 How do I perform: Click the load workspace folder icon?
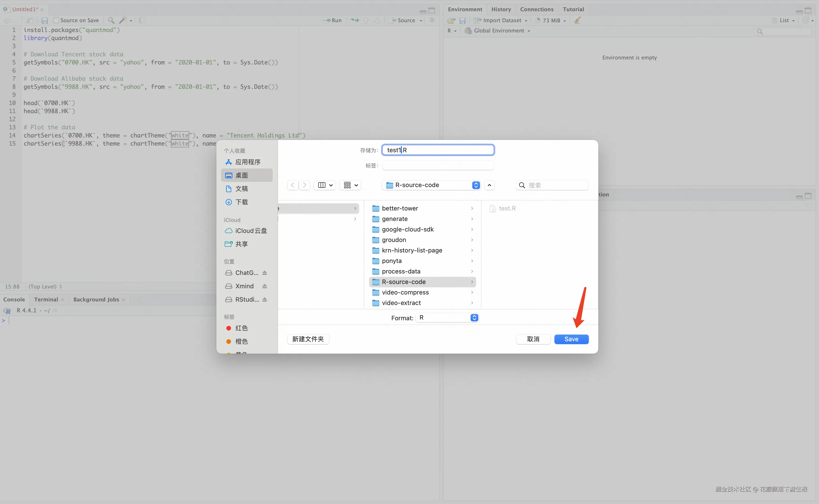(451, 20)
